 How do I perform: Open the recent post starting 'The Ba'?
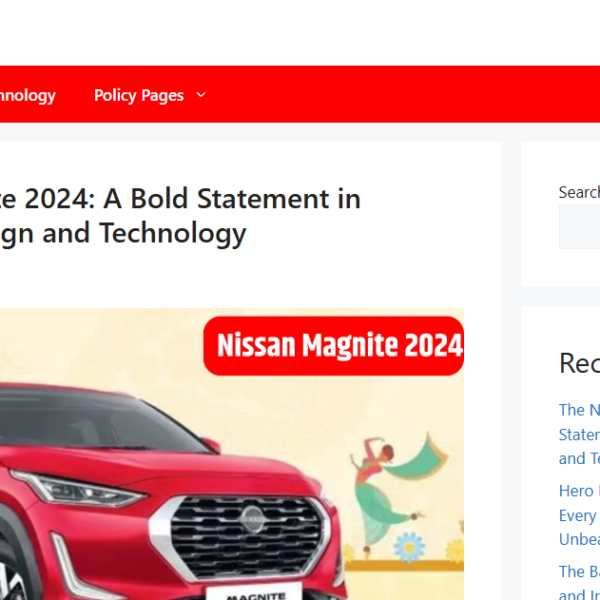coord(579,581)
